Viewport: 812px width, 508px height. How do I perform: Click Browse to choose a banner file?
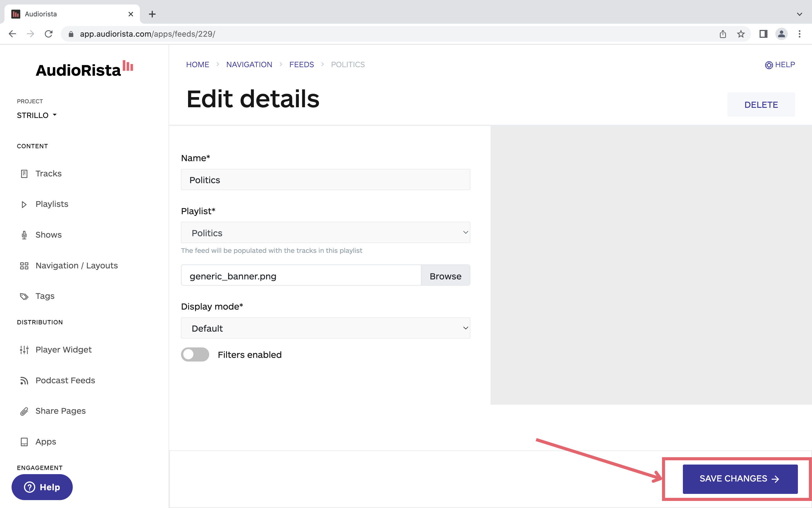[445, 275]
